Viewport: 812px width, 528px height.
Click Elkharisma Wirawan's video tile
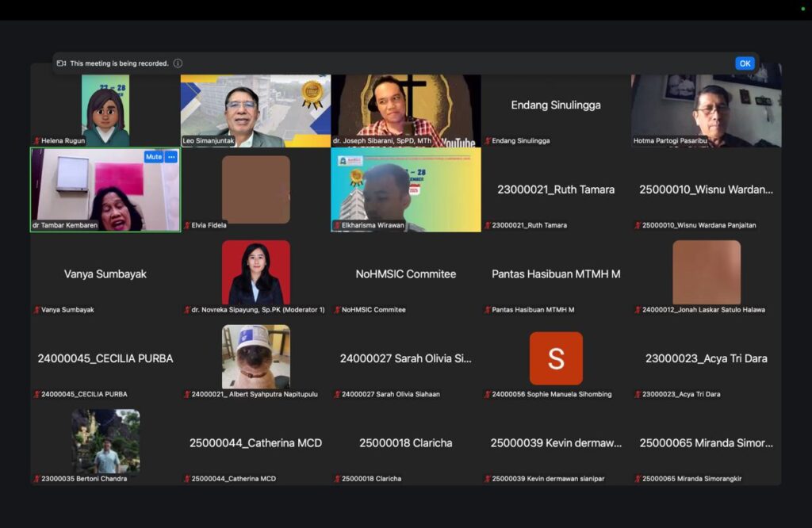tap(405, 190)
